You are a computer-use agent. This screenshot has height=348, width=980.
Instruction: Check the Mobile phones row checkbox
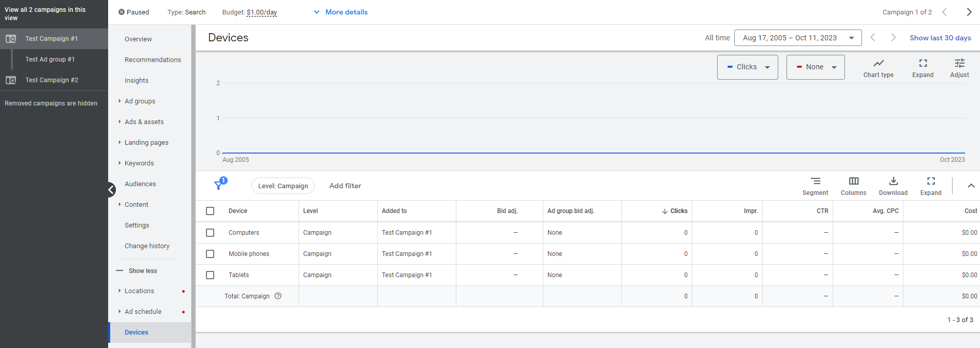(210, 254)
